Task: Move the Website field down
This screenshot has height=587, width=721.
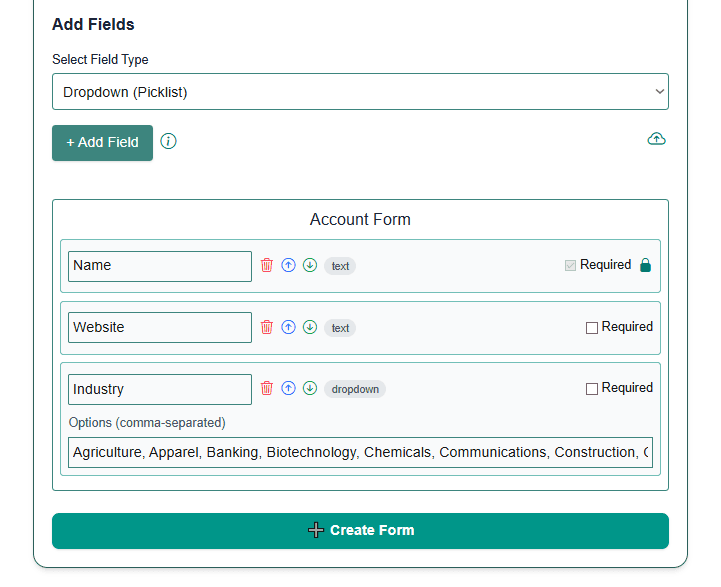Action: (310, 327)
